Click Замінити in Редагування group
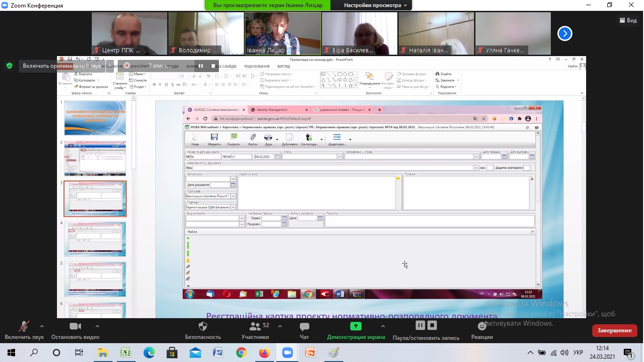Screen dimensions: 644x362 (447, 81)
